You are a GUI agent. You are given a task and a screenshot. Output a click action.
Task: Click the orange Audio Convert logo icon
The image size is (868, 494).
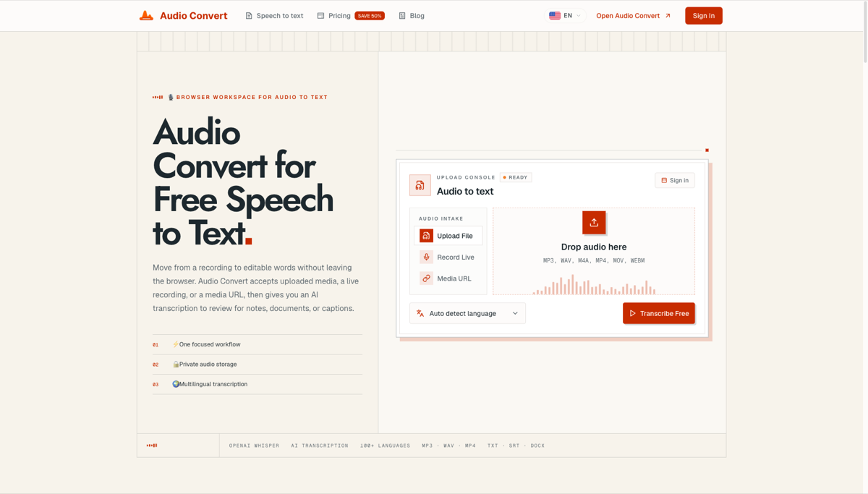(x=146, y=15)
